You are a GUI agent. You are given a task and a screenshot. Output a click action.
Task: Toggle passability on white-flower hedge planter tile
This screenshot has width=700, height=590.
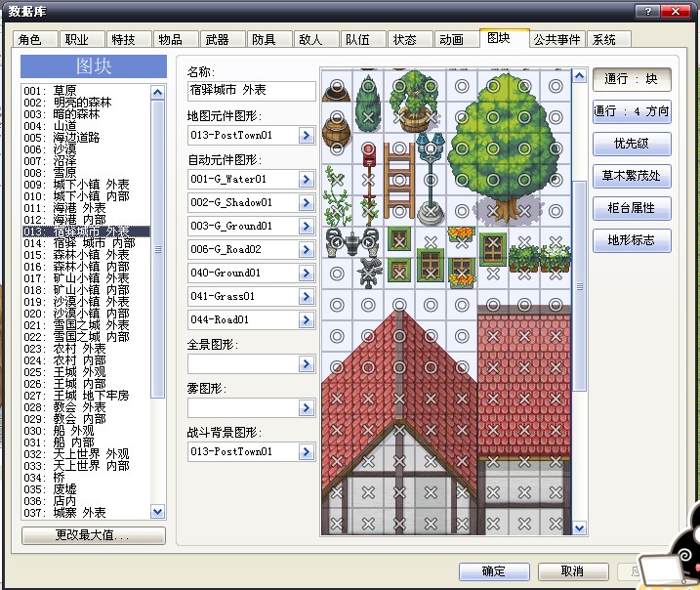pos(556,258)
